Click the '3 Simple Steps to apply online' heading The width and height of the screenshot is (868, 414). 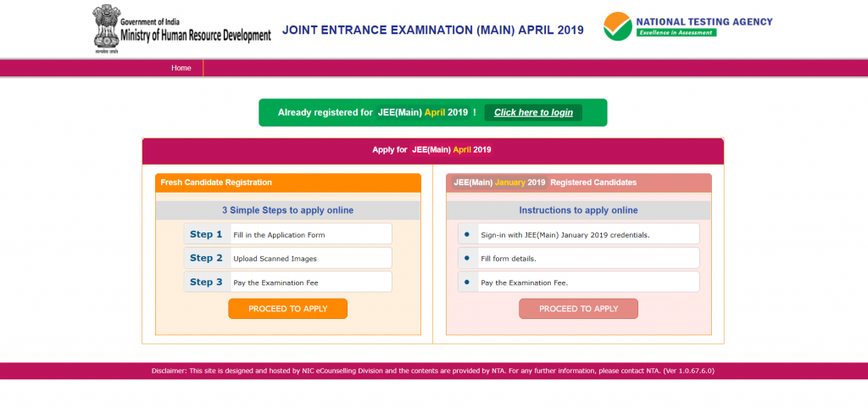288,210
